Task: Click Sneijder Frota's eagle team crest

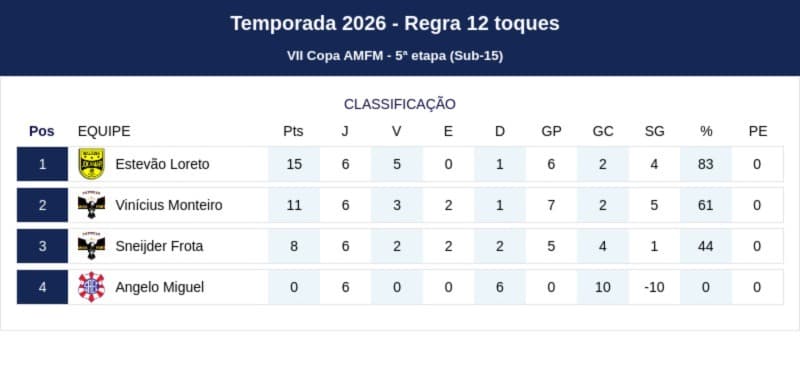Action: click(x=91, y=246)
